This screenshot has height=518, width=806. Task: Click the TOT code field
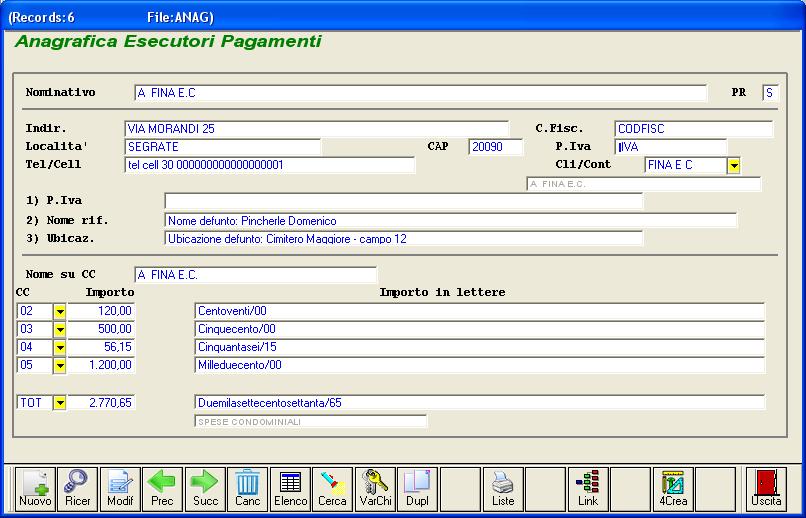[x=35, y=402]
